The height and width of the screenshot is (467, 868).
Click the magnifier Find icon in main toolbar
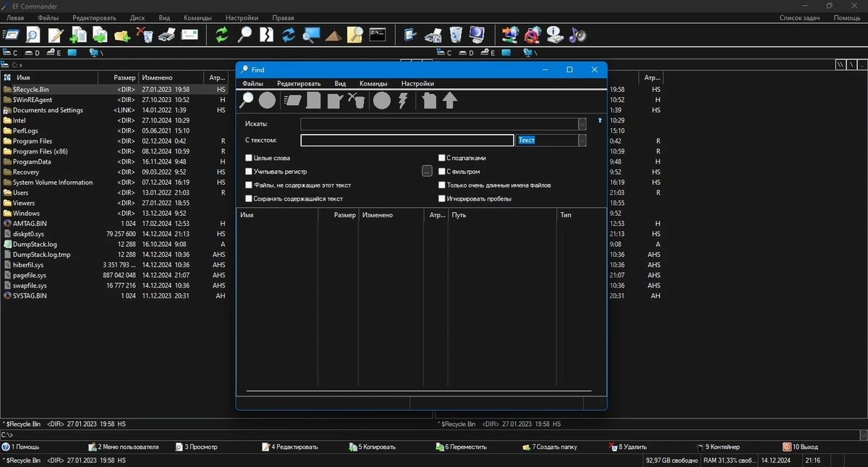click(x=244, y=34)
